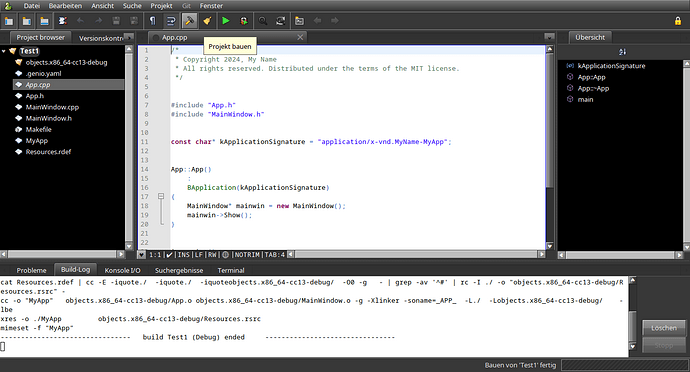This screenshot has width=690, height=372.
Task: Open the Suche menu
Action: coord(132,6)
